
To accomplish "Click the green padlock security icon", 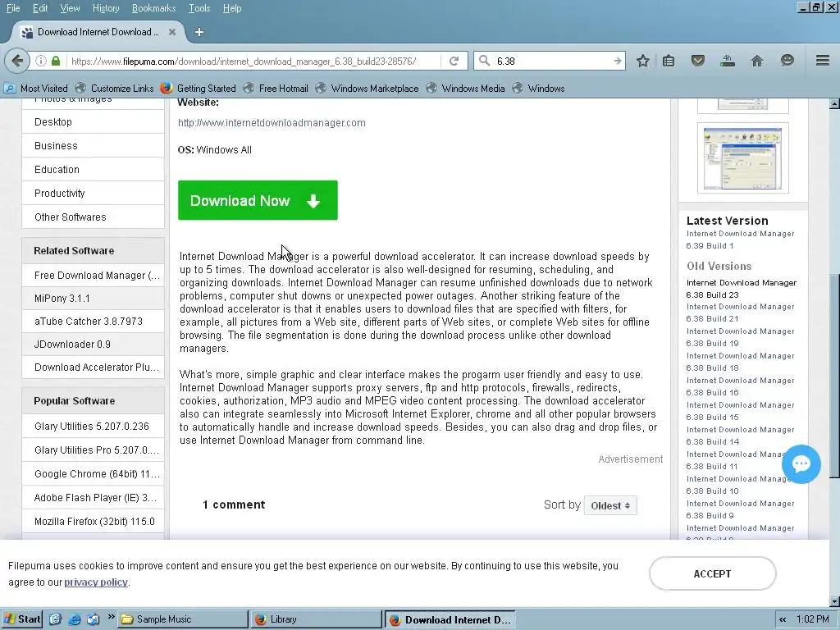I will 56,61.
